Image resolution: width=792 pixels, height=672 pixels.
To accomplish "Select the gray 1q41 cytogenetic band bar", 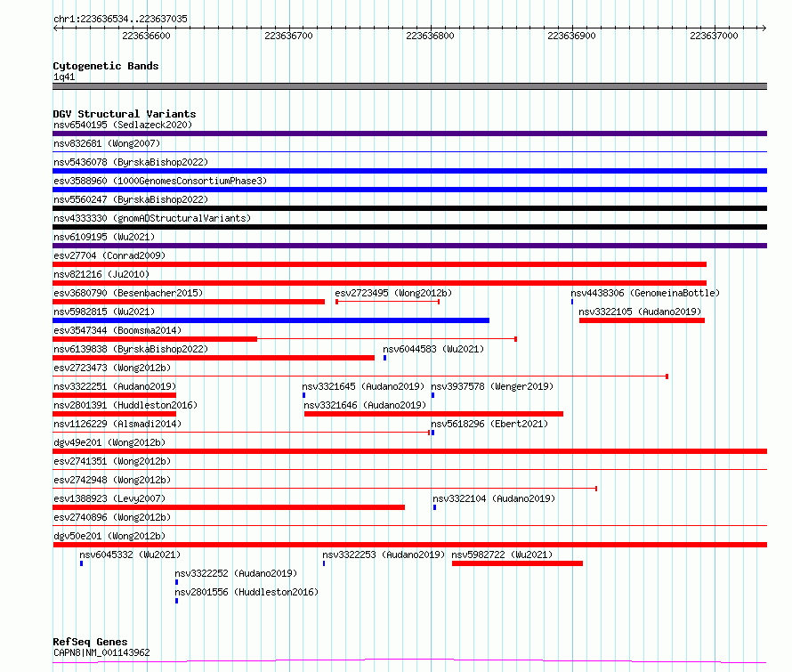I will [x=409, y=86].
